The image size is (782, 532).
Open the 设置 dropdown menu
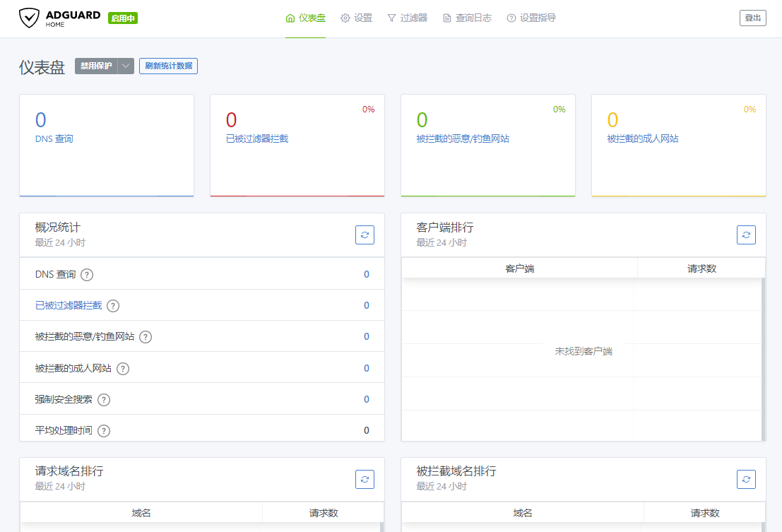[x=356, y=18]
